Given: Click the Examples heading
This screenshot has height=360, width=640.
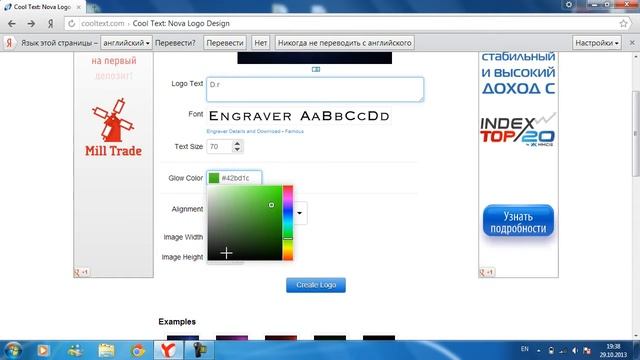Looking at the screenshot, I should (177, 322).
